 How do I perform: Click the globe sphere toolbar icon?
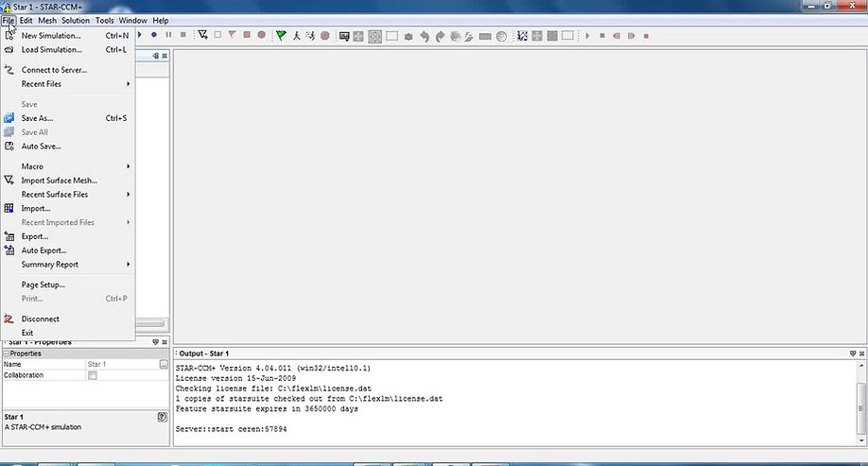[x=501, y=37]
